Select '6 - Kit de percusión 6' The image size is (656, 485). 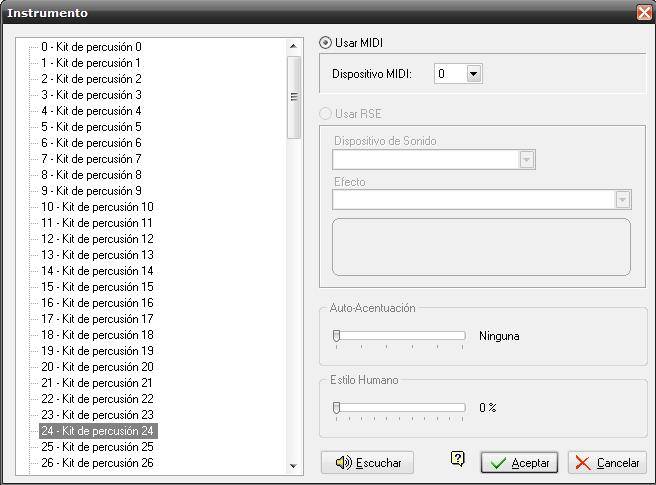click(91, 143)
